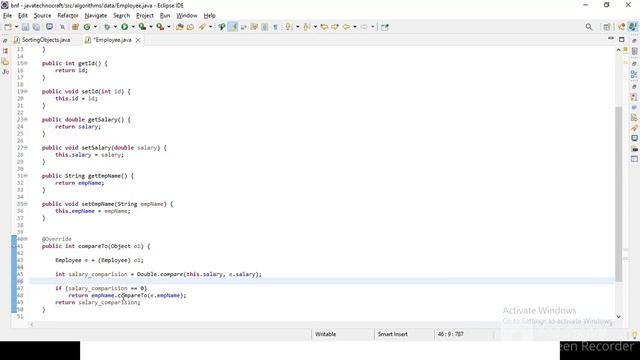Open the Source menu
Image resolution: width=640 pixels, height=360 pixels.
click(42, 16)
